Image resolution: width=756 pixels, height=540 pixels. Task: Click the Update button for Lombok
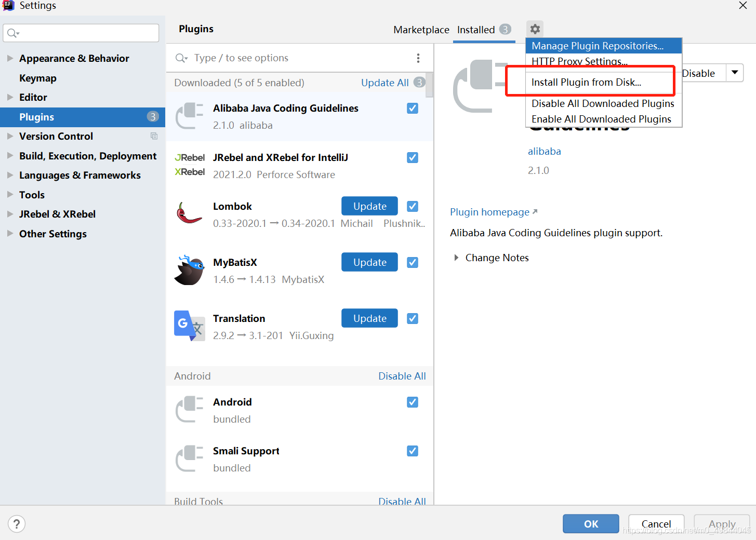[369, 206]
